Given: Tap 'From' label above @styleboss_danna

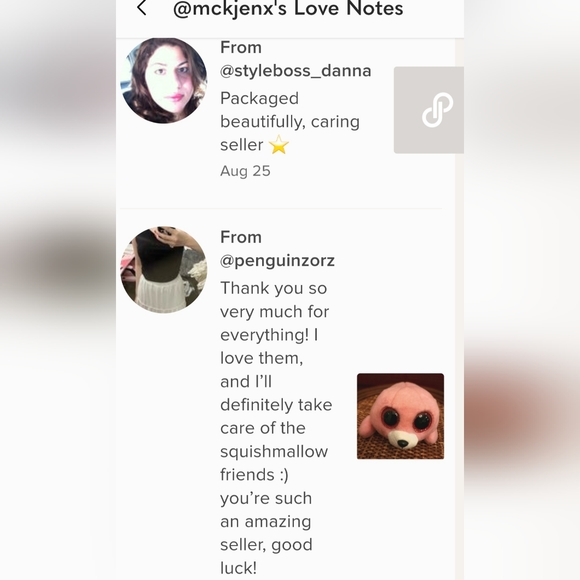Looking at the screenshot, I should click(x=241, y=48).
